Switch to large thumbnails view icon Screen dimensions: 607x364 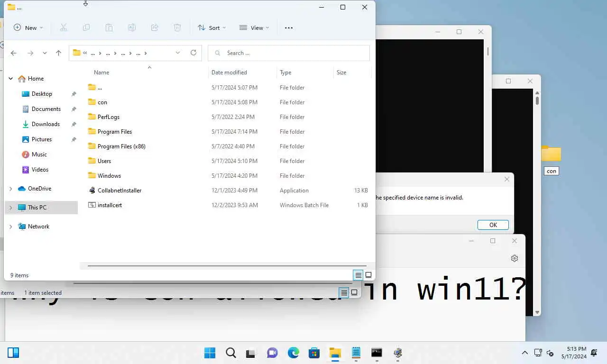tap(368, 275)
